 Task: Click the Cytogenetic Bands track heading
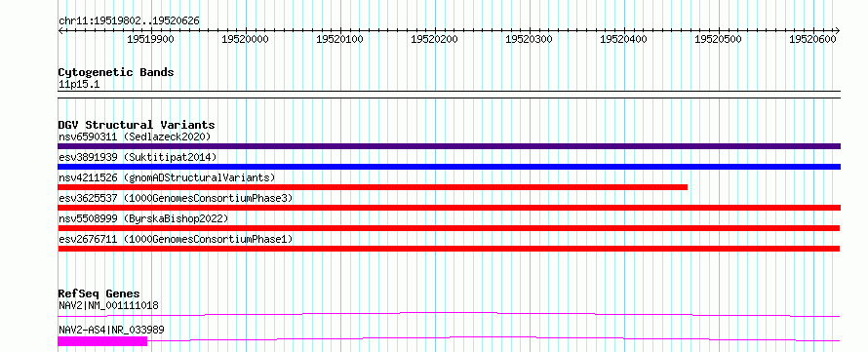(116, 72)
